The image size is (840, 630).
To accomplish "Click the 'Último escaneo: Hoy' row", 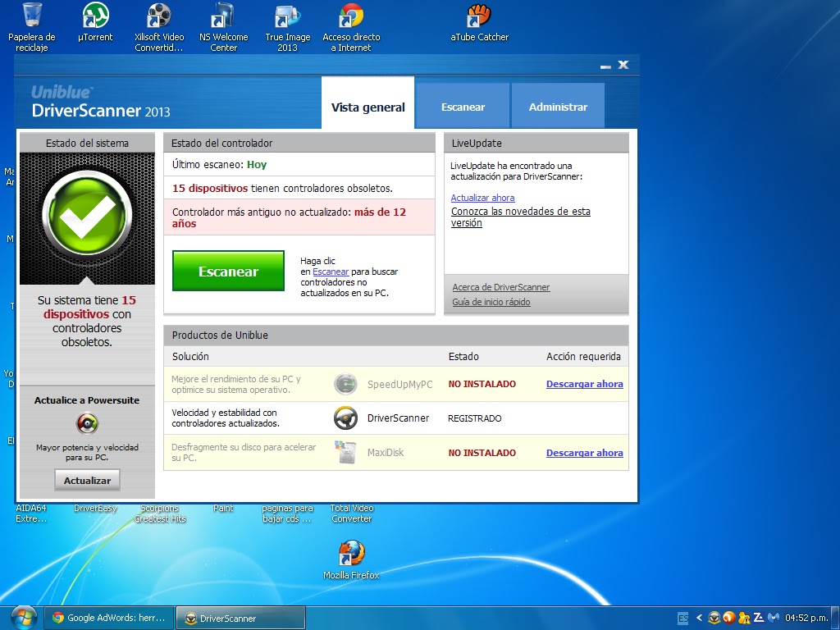I will click(299, 164).
